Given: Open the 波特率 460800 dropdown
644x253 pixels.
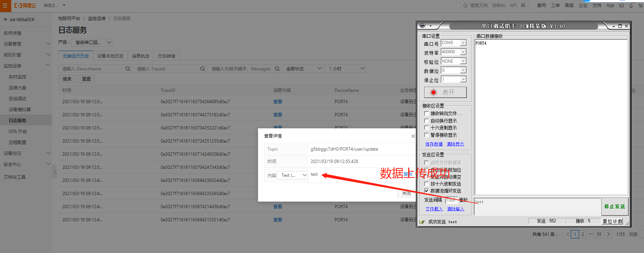Looking at the screenshot, I should click(463, 52).
